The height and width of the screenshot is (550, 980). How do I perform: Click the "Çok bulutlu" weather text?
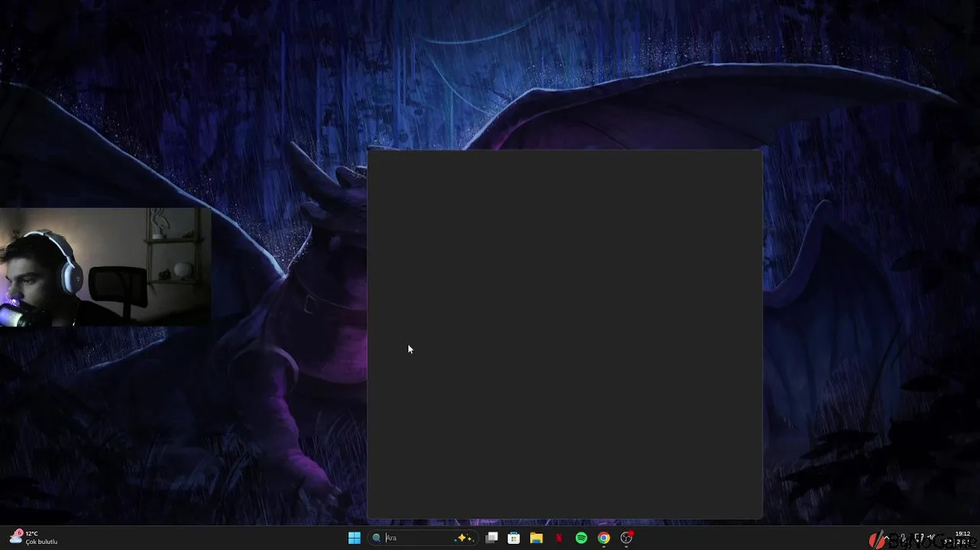41,542
